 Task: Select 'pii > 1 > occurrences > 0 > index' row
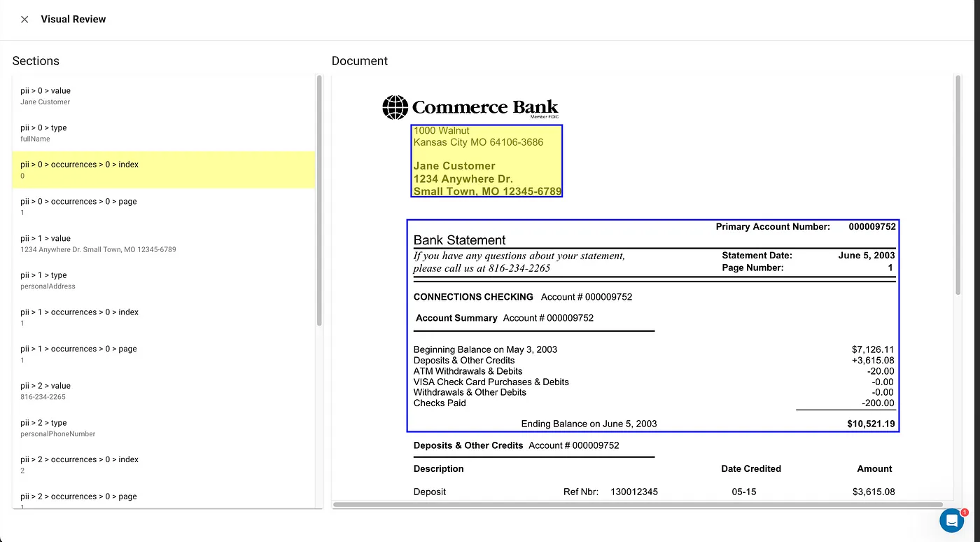(164, 317)
